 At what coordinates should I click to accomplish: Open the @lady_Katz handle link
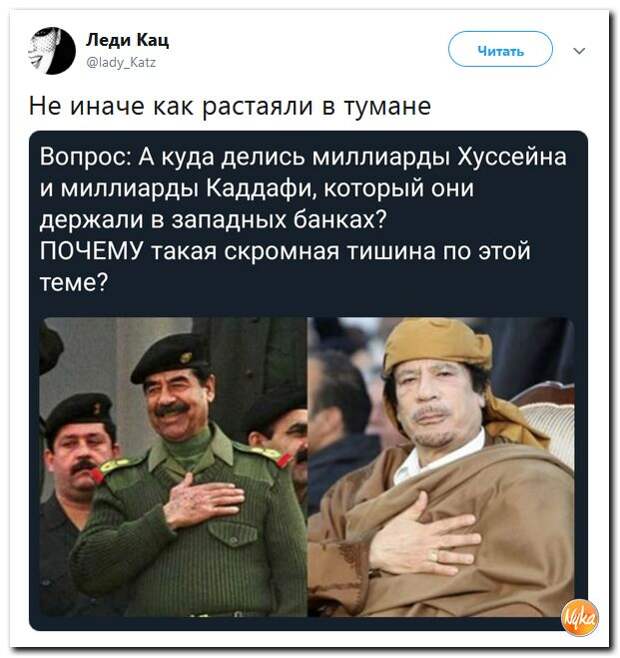(x=121, y=63)
